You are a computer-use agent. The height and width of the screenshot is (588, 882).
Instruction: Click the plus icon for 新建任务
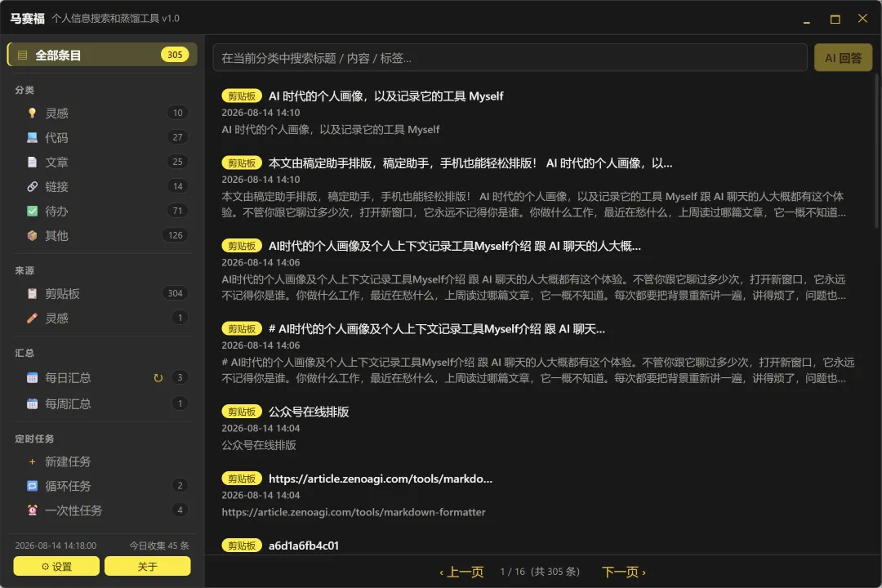pos(32,461)
